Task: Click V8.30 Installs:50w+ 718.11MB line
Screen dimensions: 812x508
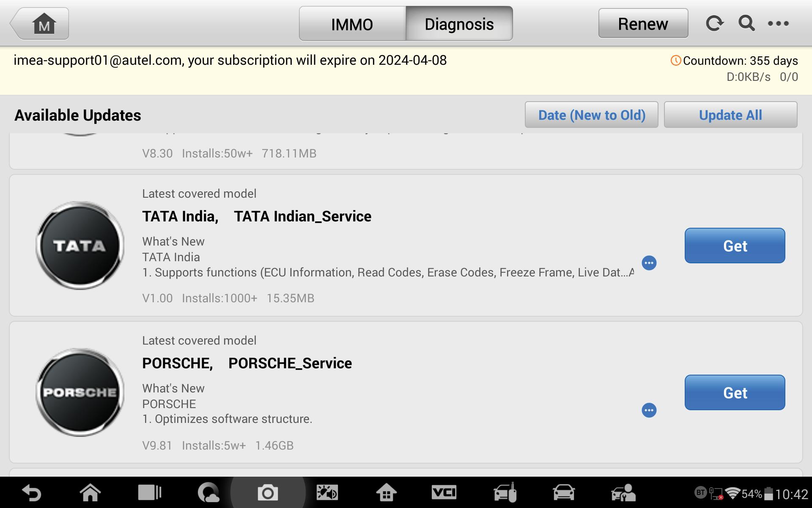Action: pyautogui.click(x=229, y=153)
